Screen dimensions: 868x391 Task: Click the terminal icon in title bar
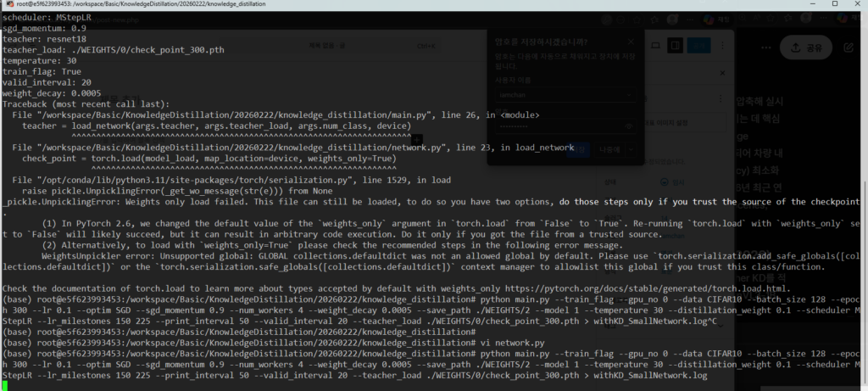point(8,6)
